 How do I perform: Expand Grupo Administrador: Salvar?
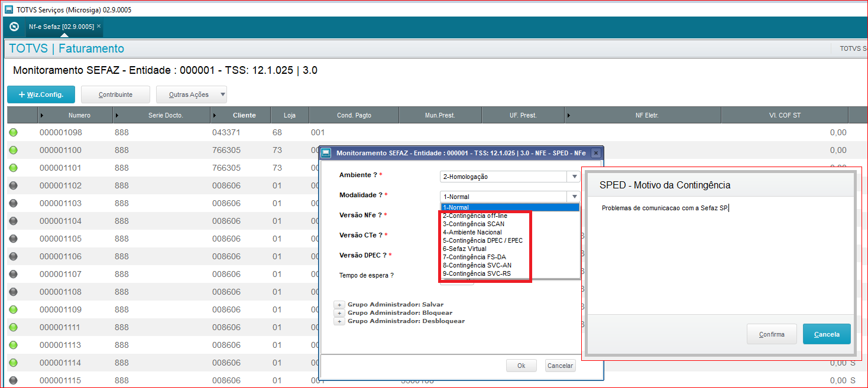pos(339,305)
